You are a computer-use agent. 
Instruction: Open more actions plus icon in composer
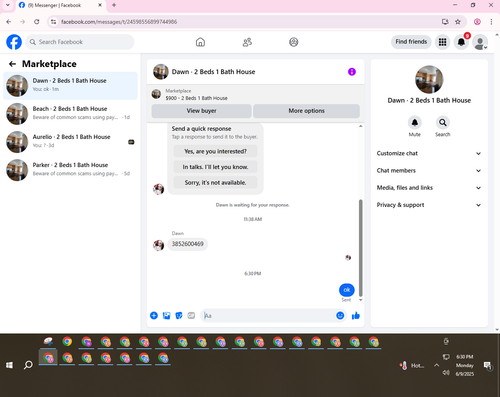tap(154, 315)
